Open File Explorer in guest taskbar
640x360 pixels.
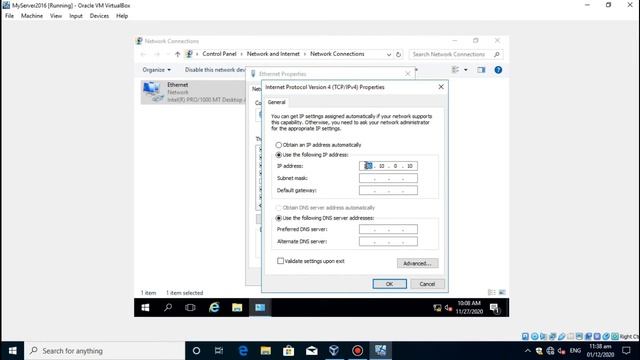coord(237,307)
